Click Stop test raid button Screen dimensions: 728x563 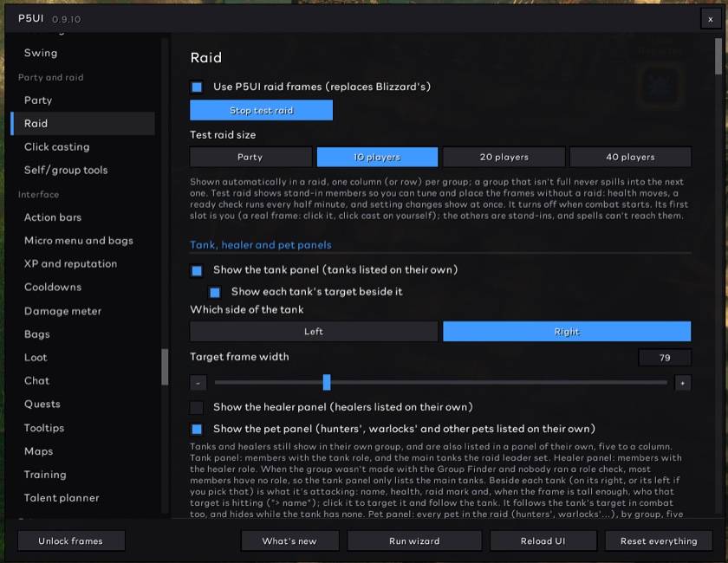262,111
